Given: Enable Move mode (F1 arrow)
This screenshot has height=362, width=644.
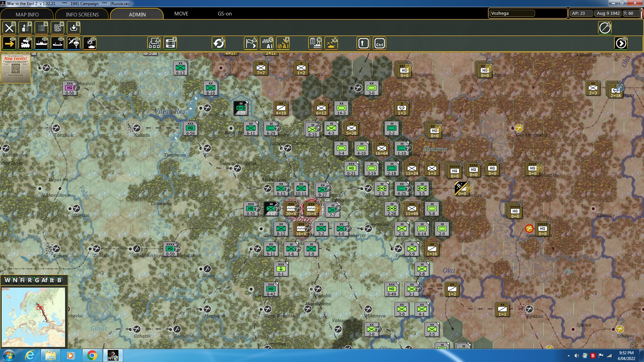Looking at the screenshot, I should [x=9, y=44].
